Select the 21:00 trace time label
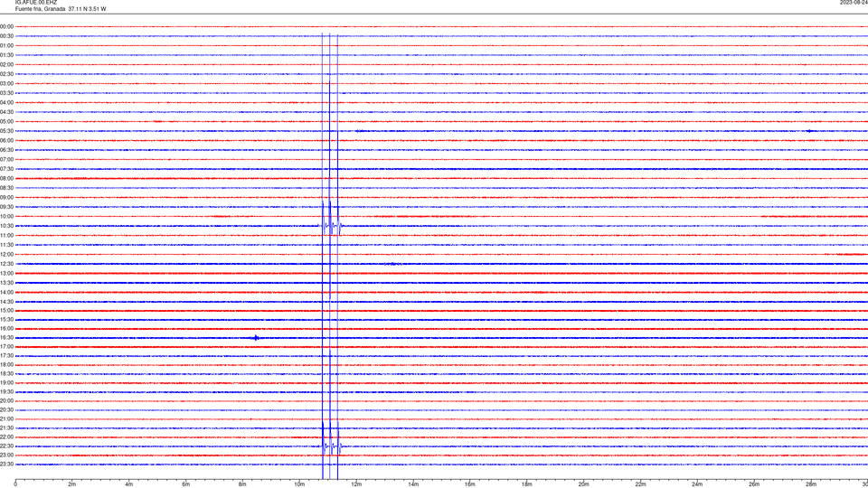 pos(6,418)
